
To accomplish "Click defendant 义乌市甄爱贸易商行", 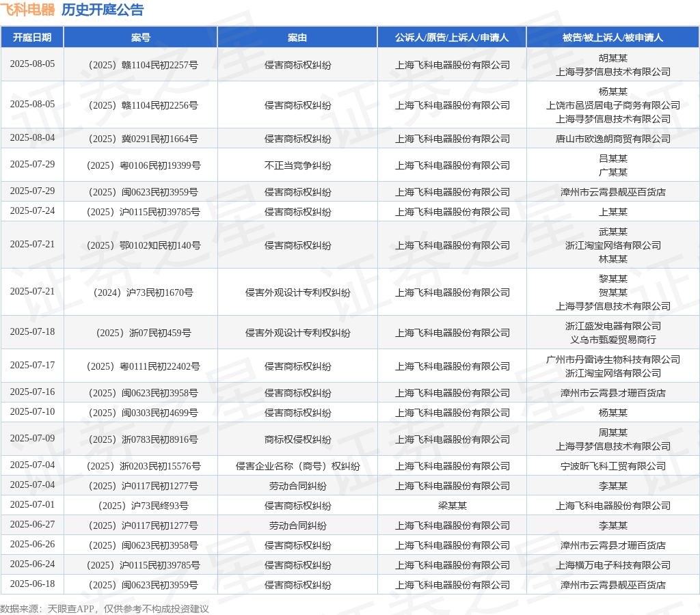I will pos(613,340).
